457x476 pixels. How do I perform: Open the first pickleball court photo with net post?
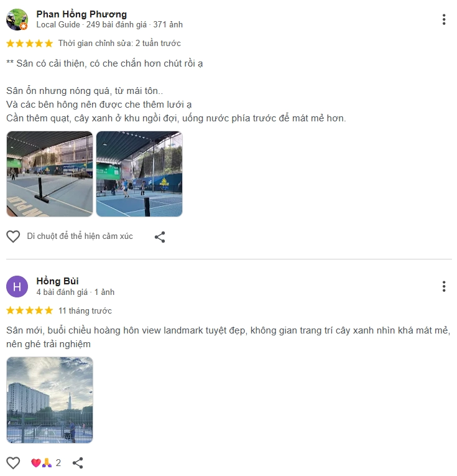pos(49,174)
